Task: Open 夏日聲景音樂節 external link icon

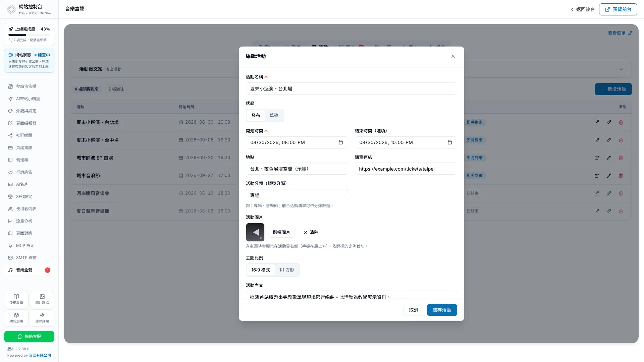Action: pos(596,211)
